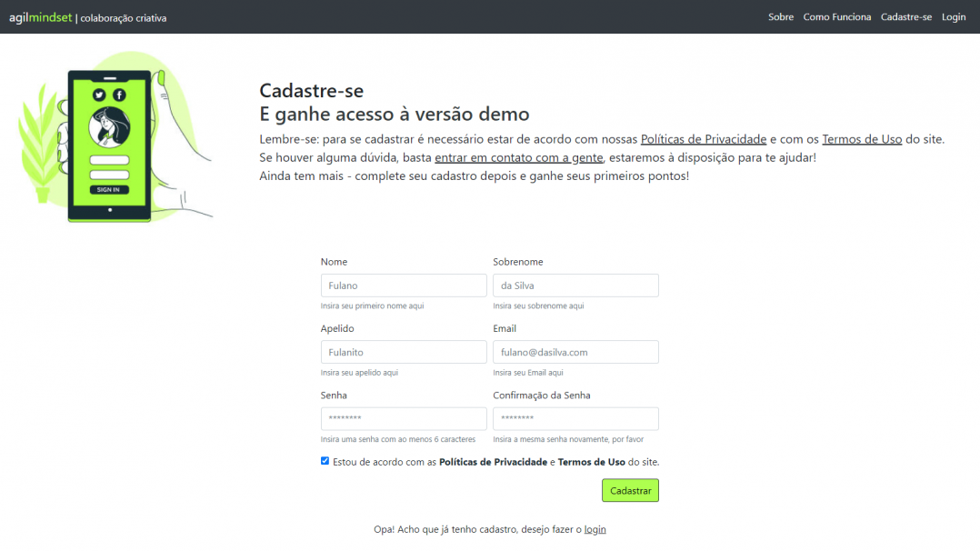Click the login link at the bottom

coord(595,528)
